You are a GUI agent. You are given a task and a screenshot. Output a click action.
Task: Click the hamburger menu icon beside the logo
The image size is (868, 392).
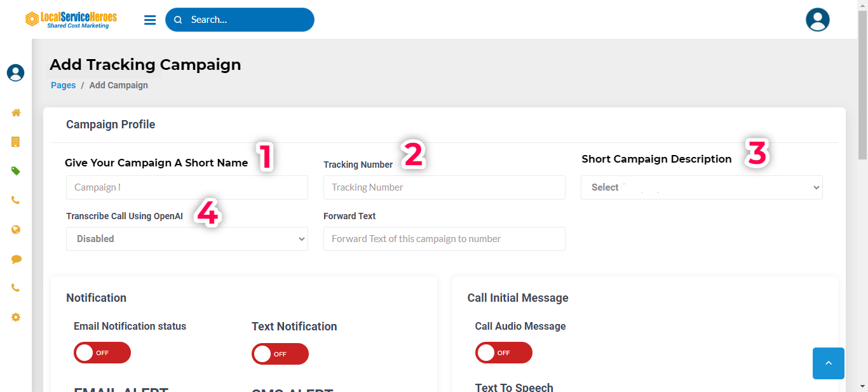[x=150, y=20]
